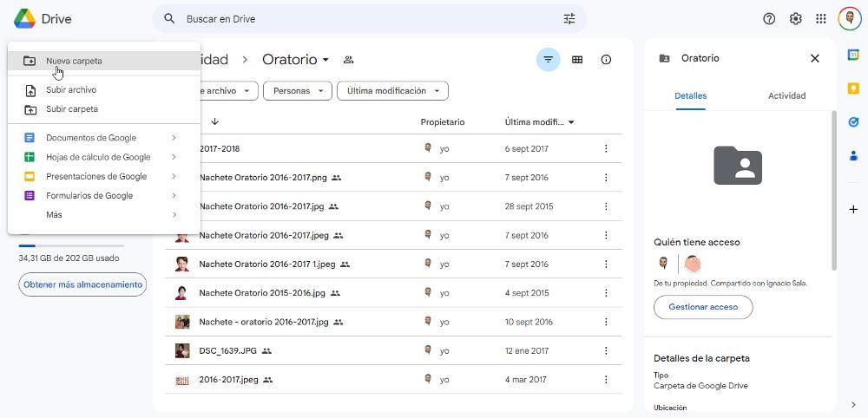
Task: Toggle the filter bar icon
Action: point(548,60)
